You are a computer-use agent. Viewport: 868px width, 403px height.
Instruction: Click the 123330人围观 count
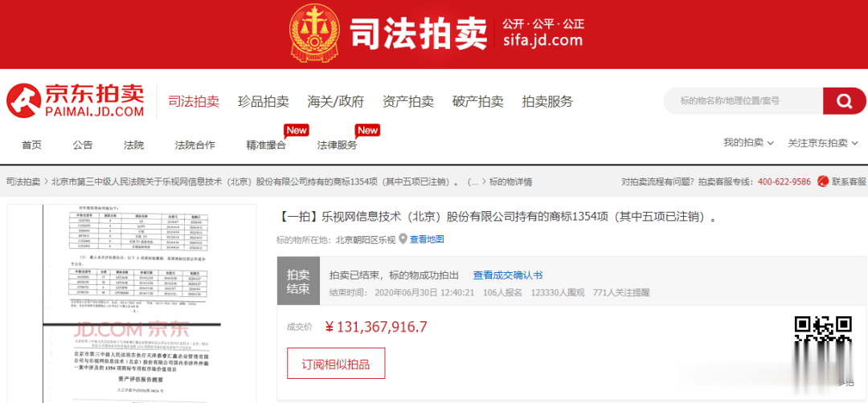tap(557, 292)
